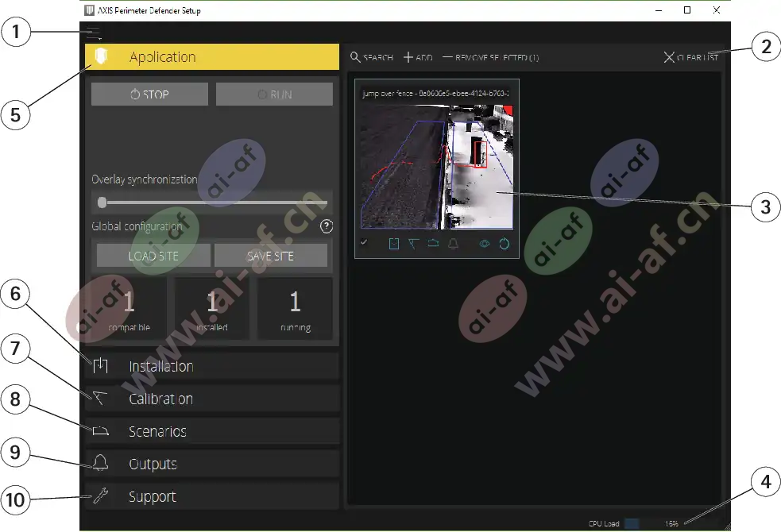The width and height of the screenshot is (781, 532).
Task: Click the bell outputs icon on the camera card
Action: tap(453, 243)
